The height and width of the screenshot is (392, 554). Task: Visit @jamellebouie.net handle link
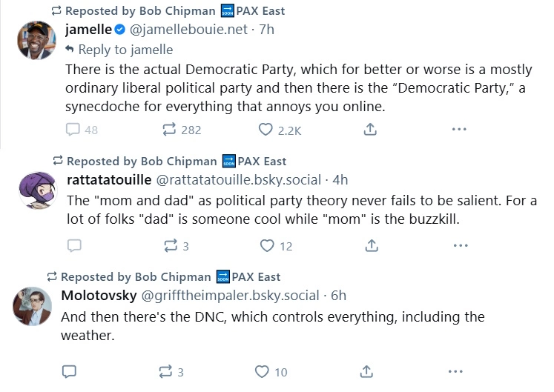click(x=188, y=30)
